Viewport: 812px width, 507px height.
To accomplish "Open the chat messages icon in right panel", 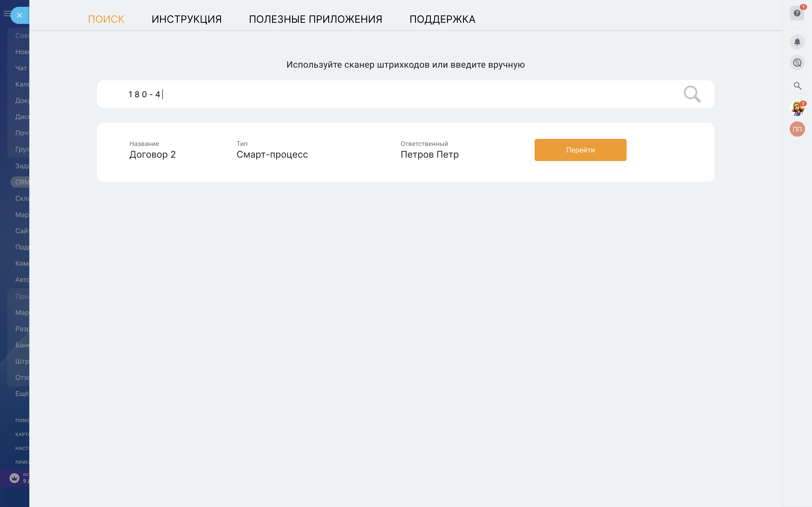I will coord(797,63).
